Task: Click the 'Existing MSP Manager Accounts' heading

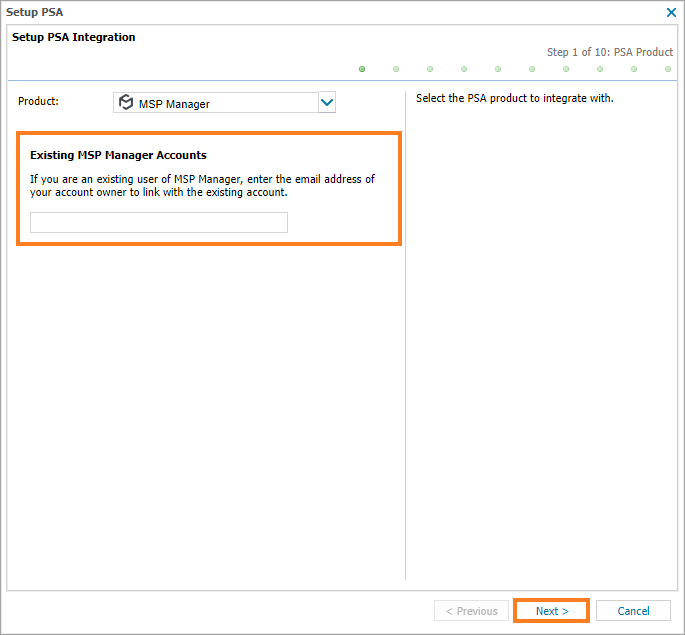Action: tap(118, 155)
